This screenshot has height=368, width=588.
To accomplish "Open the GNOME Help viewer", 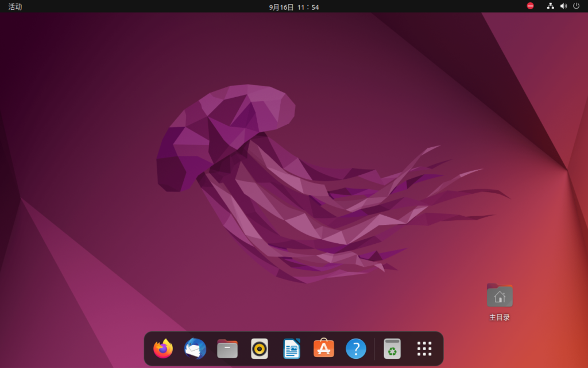I will [x=355, y=348].
